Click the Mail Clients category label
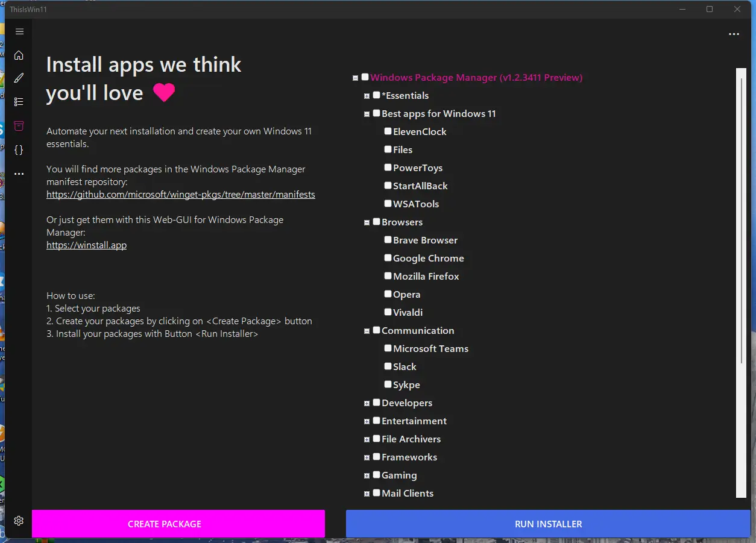 tap(408, 493)
